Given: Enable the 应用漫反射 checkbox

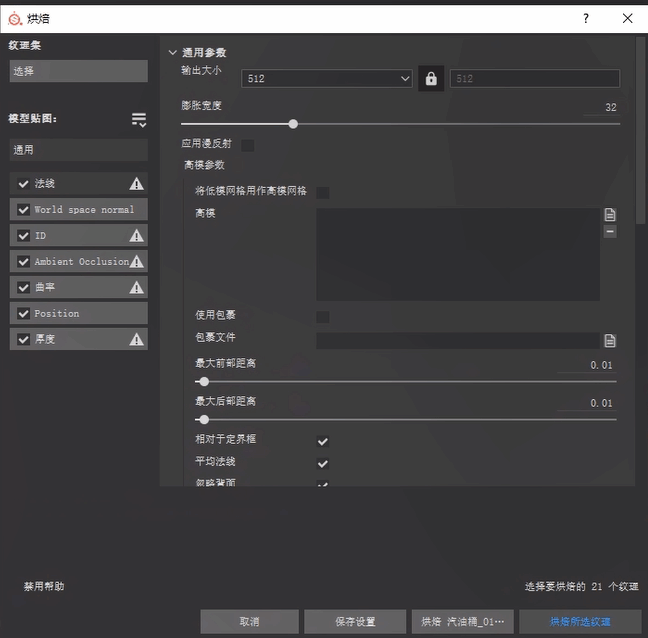Looking at the screenshot, I should (x=248, y=145).
